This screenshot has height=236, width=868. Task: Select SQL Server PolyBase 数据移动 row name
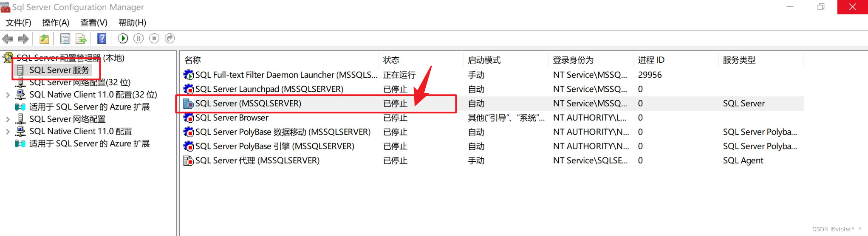click(283, 132)
